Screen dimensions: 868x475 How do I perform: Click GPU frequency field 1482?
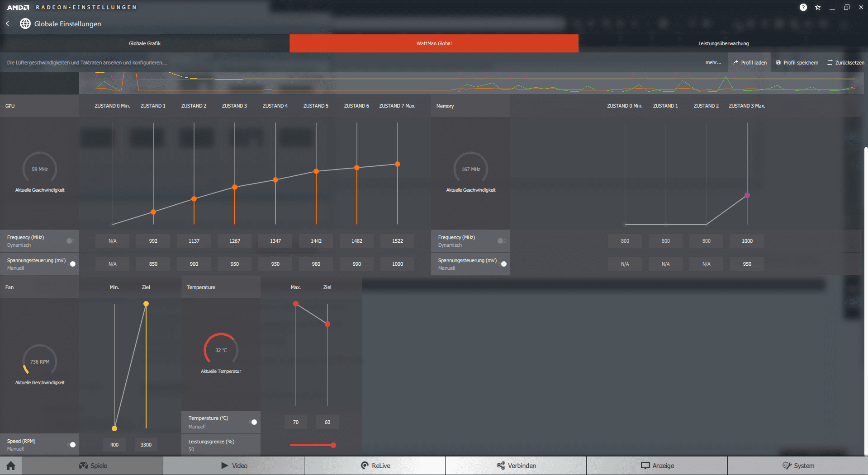click(x=357, y=241)
